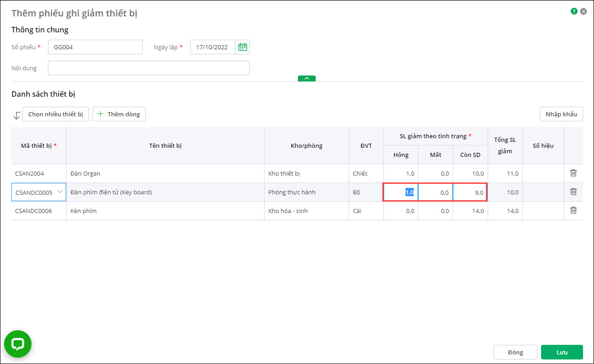Click the Chọn nhiều thiết bị button
This screenshot has width=594, height=364.
point(56,114)
